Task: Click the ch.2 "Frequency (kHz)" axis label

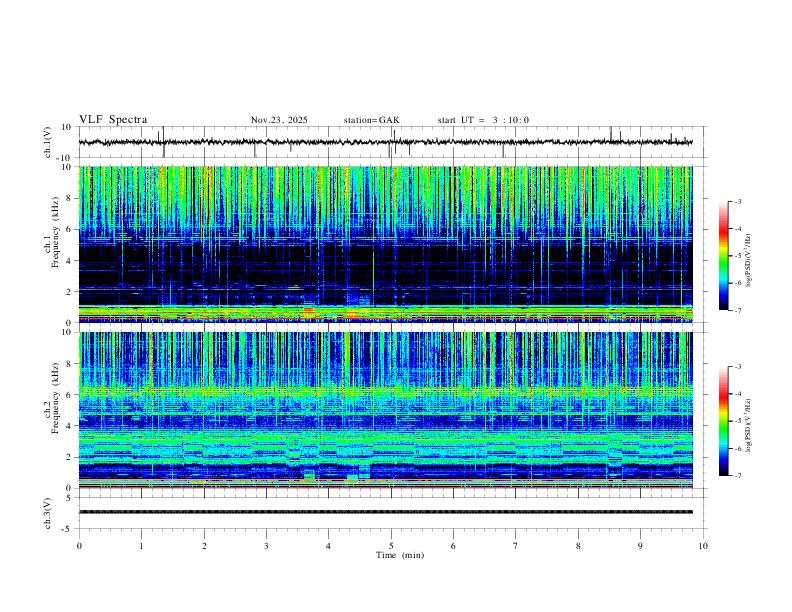Action: pos(55,397)
